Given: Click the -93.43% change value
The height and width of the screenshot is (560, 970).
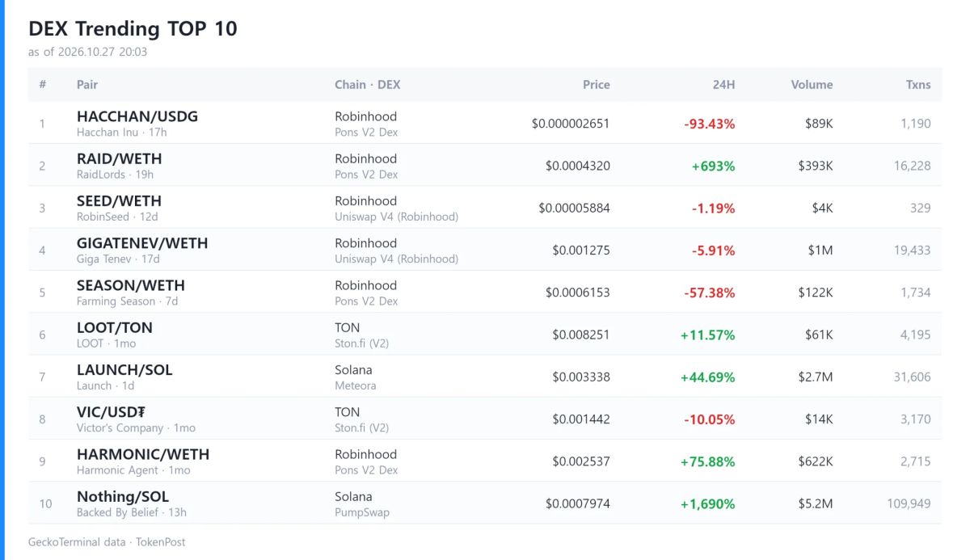Looking at the screenshot, I should (710, 124).
